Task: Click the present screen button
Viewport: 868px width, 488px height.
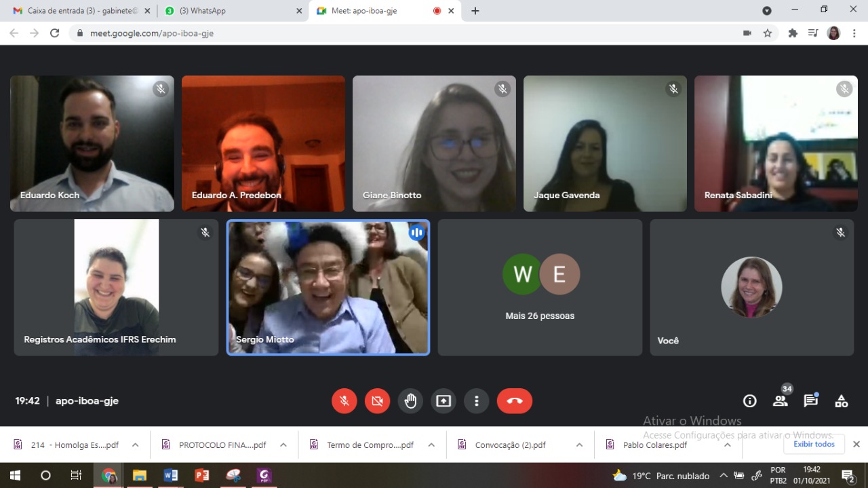Action: (443, 401)
